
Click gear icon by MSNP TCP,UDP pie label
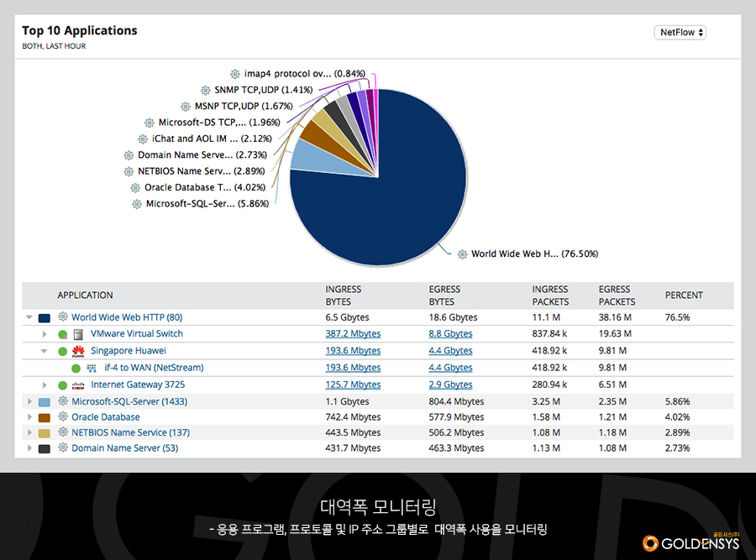click(x=186, y=107)
